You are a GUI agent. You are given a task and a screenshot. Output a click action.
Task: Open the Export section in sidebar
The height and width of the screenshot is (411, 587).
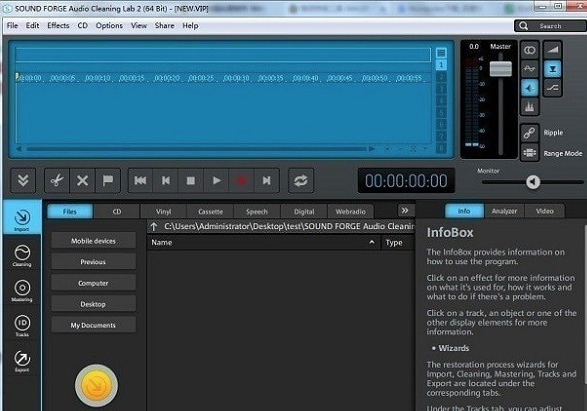click(x=22, y=361)
